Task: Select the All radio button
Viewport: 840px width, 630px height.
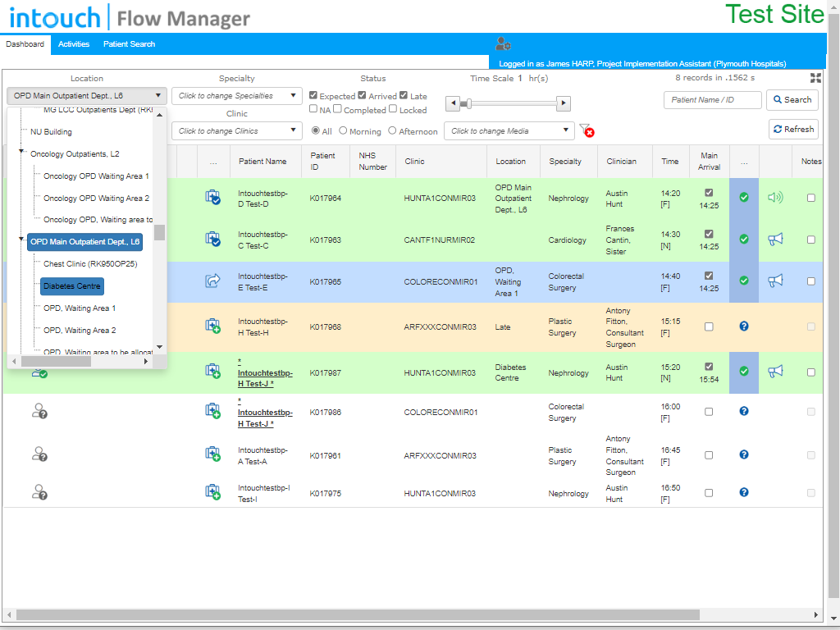Action: point(316,130)
